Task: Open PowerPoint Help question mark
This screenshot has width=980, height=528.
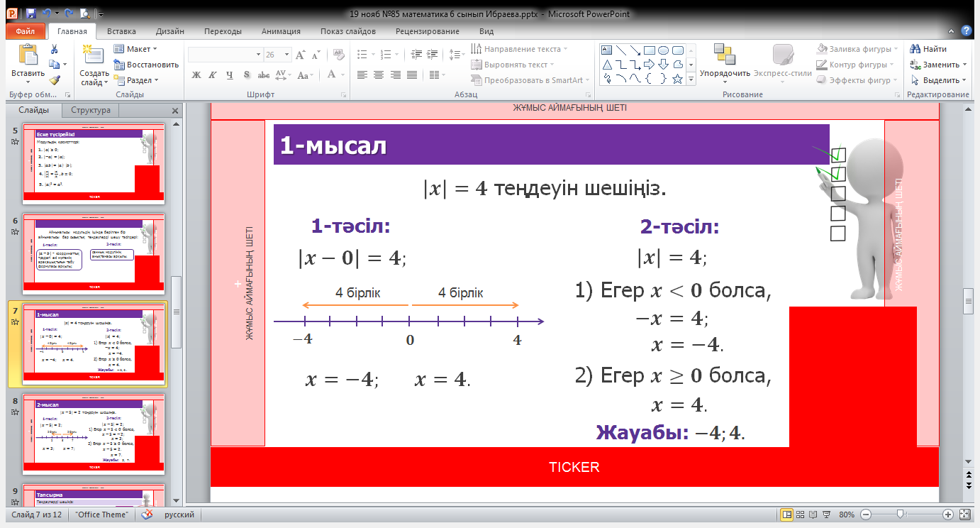Action: click(x=966, y=31)
